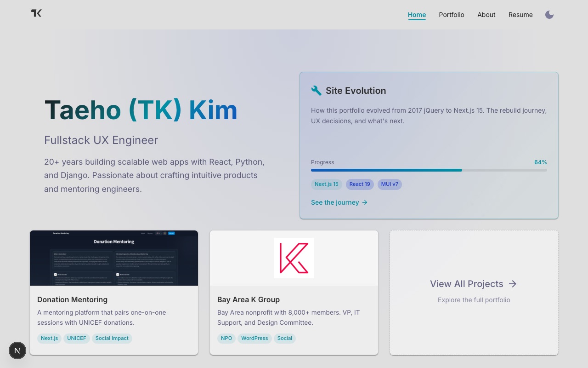Select the UNICEF tag chip

pyautogui.click(x=77, y=338)
